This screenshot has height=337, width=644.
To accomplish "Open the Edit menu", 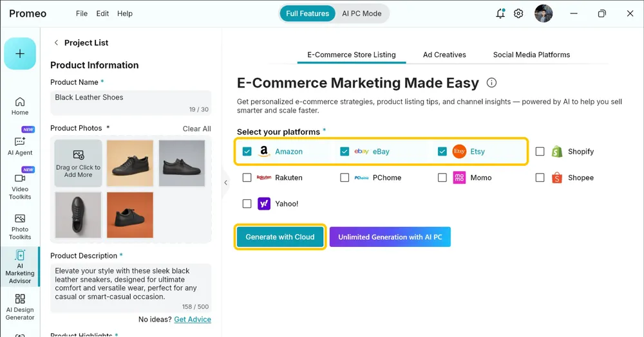I will pos(102,14).
